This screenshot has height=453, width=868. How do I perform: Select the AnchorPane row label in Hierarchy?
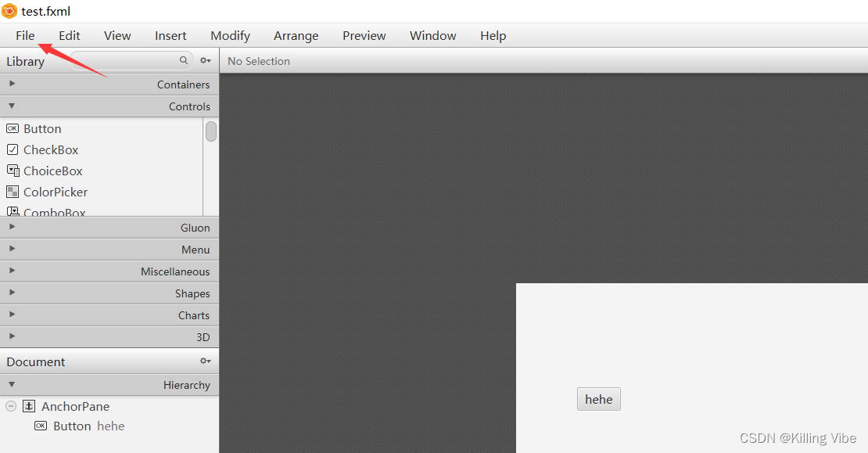[75, 407]
